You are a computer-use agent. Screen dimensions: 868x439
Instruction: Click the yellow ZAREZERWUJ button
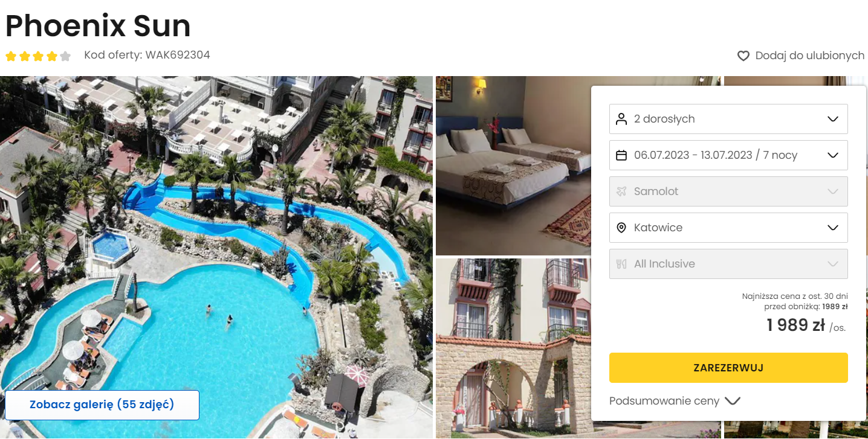coord(728,368)
